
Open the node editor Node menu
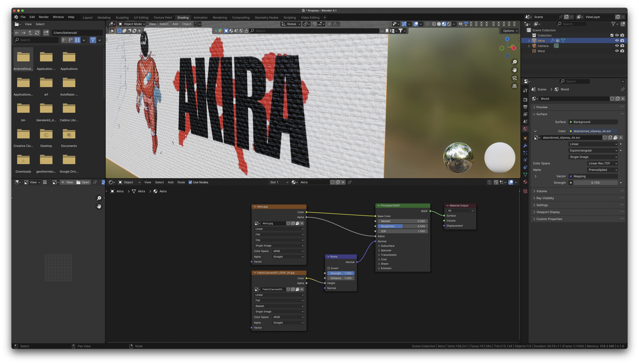click(x=181, y=182)
